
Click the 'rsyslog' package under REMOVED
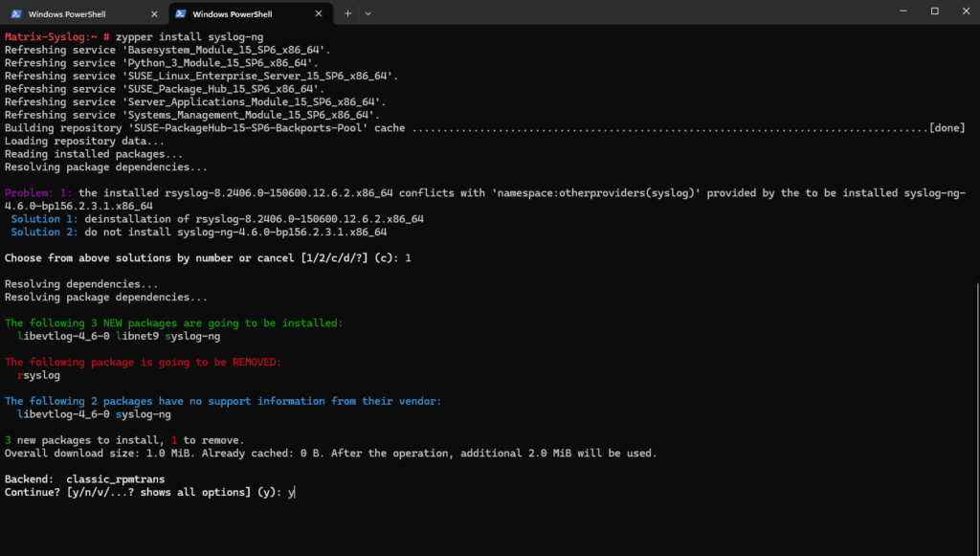click(38, 375)
